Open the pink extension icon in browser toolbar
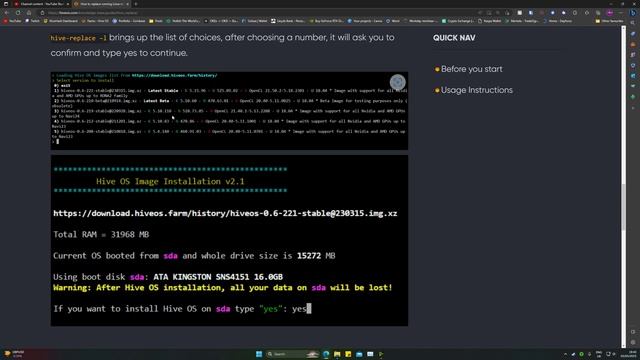This screenshot has height=360, width=640. [610, 13]
